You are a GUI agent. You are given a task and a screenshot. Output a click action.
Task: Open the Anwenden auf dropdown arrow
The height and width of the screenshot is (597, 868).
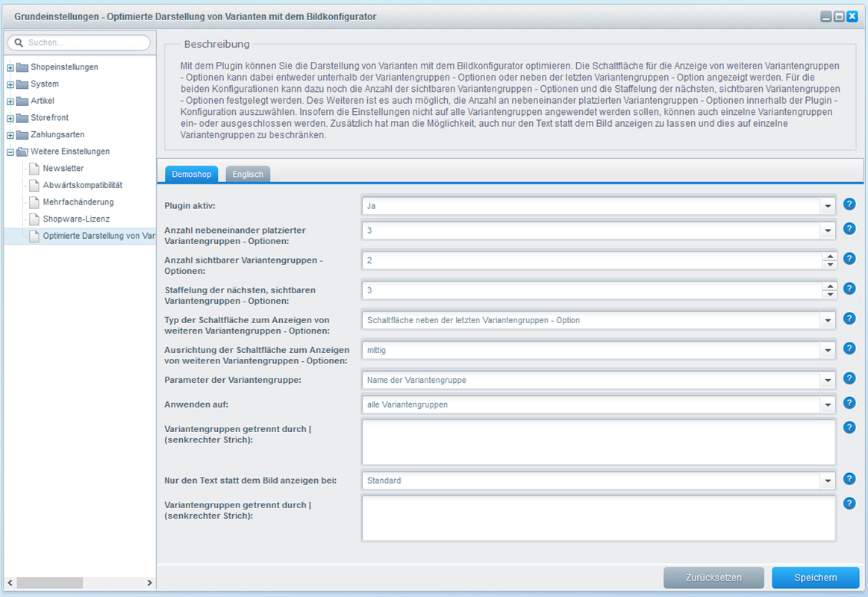828,404
